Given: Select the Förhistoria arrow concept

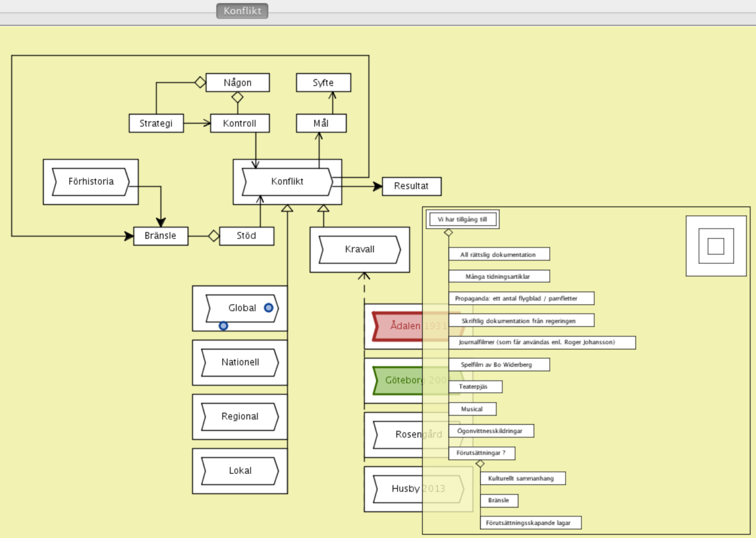Looking at the screenshot, I should click(90, 181).
